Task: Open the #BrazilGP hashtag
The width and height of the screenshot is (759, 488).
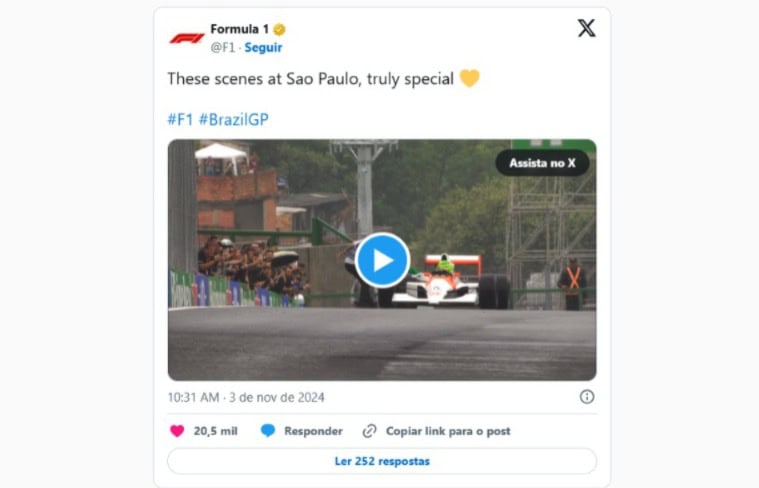Action: (233, 119)
